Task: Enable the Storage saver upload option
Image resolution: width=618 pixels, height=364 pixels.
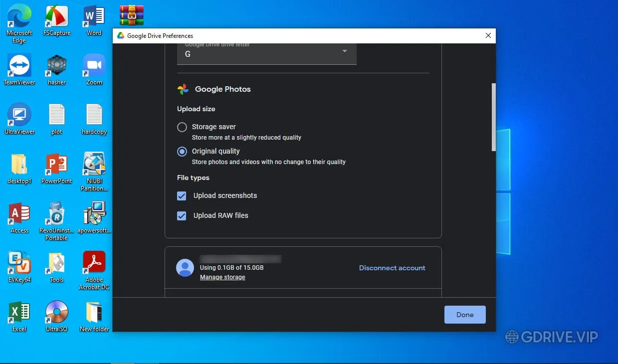Action: coord(182,127)
